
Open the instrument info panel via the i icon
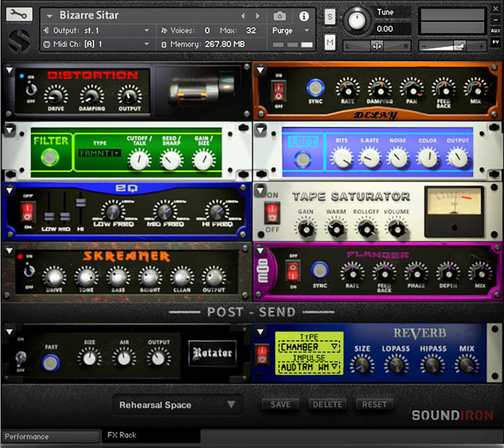303,16
